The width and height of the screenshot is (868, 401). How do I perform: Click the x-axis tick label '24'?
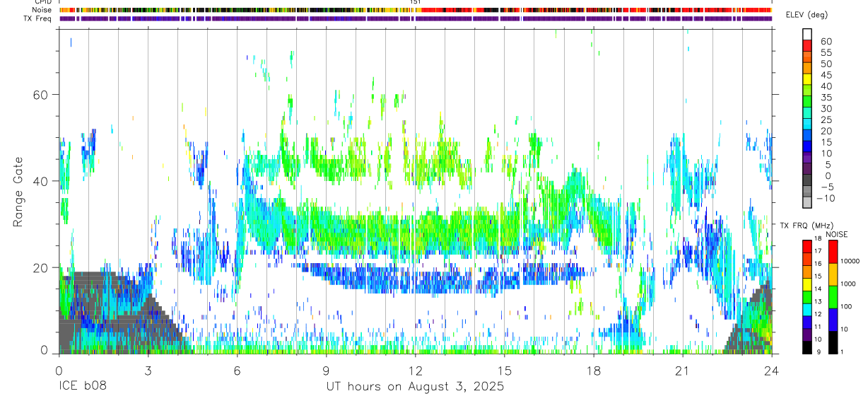tap(771, 371)
